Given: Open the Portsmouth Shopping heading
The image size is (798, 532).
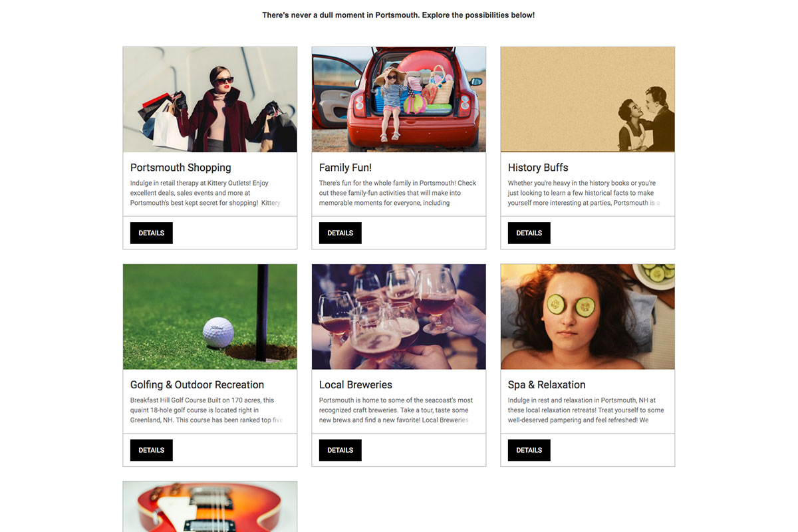Looking at the screenshot, I should [181, 168].
